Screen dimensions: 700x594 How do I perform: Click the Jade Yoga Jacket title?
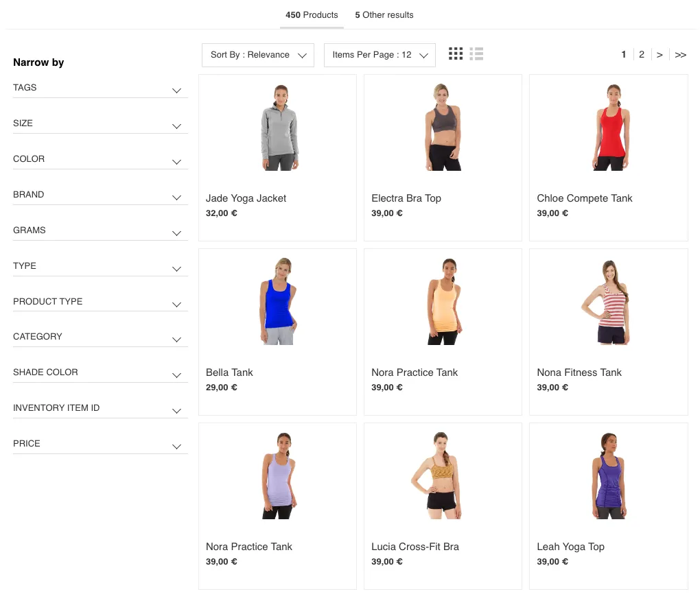(246, 198)
